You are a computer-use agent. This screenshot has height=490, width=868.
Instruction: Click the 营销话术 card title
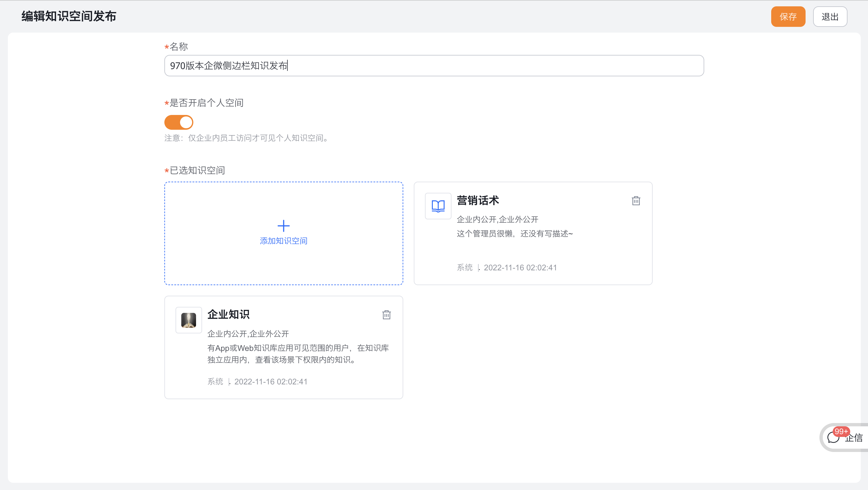(x=478, y=201)
